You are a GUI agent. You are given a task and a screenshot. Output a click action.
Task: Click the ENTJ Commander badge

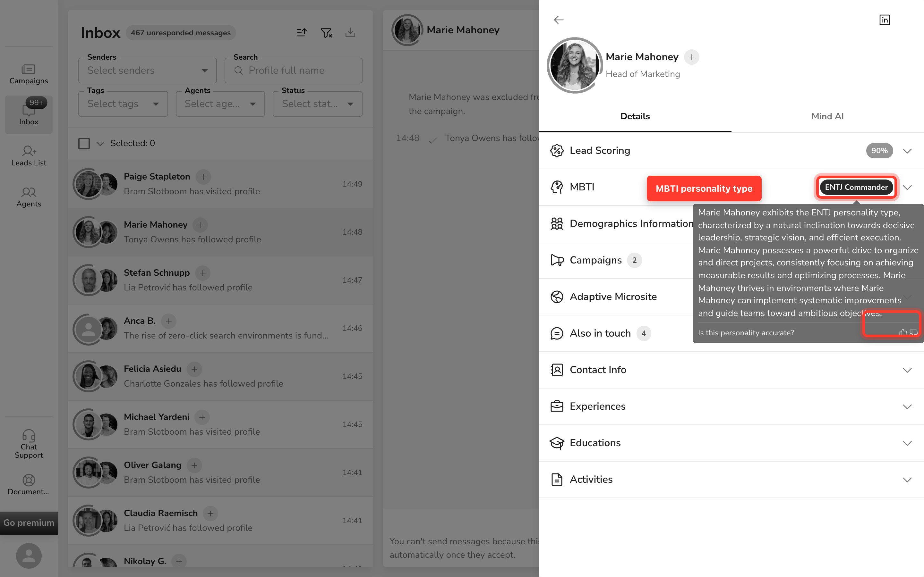pos(856,187)
